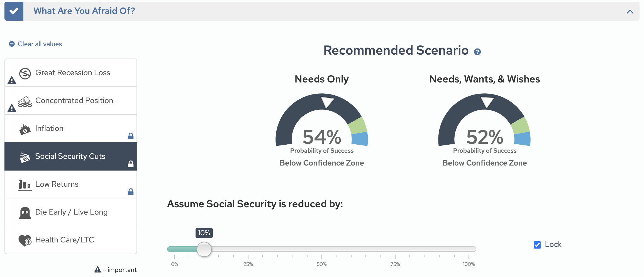Image resolution: width=644 pixels, height=277 pixels.
Task: Toggle the blue checkmark section box
Action: point(14,11)
